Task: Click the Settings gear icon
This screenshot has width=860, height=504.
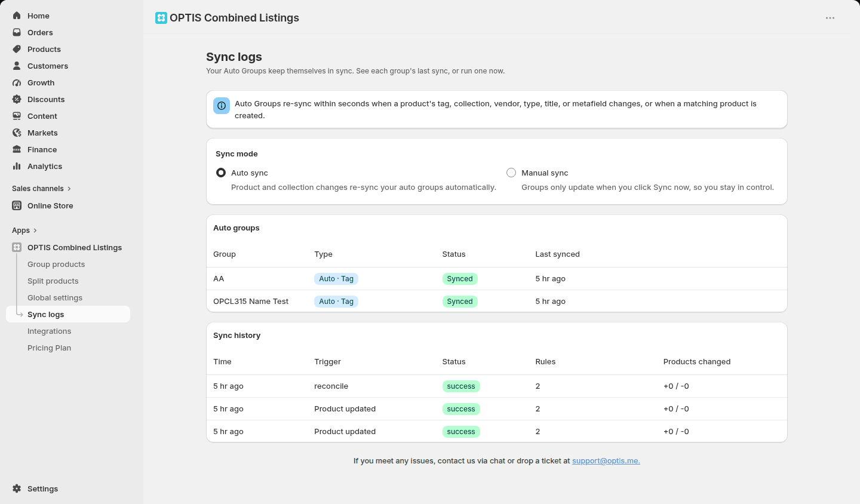Action: (17, 488)
